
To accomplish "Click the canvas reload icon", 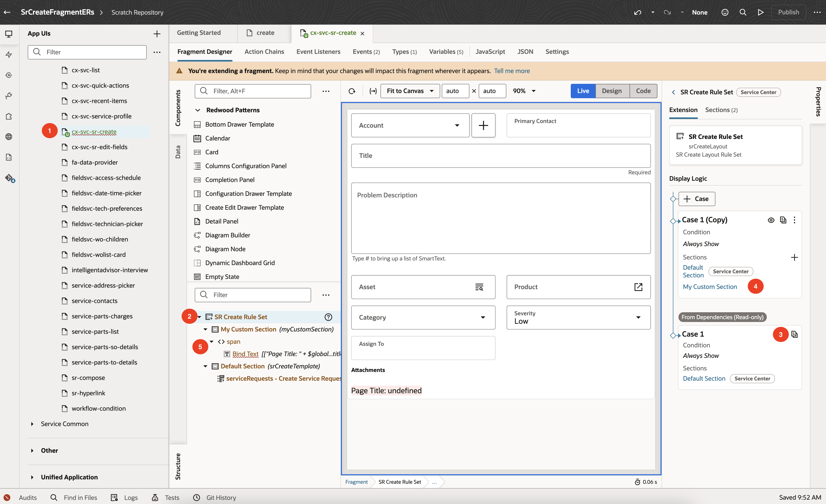I will (x=352, y=91).
